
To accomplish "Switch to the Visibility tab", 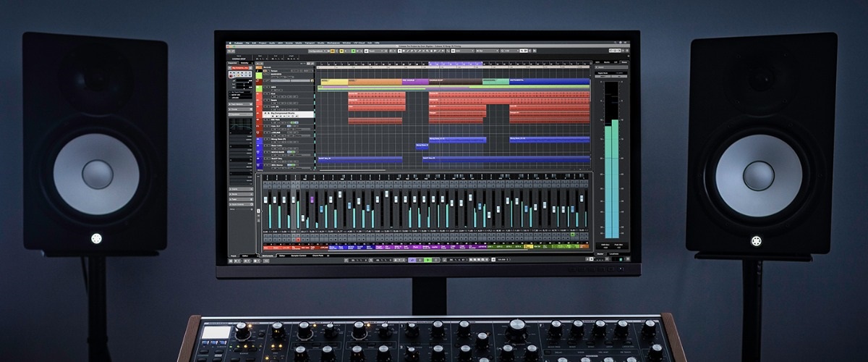I will 244,63.
